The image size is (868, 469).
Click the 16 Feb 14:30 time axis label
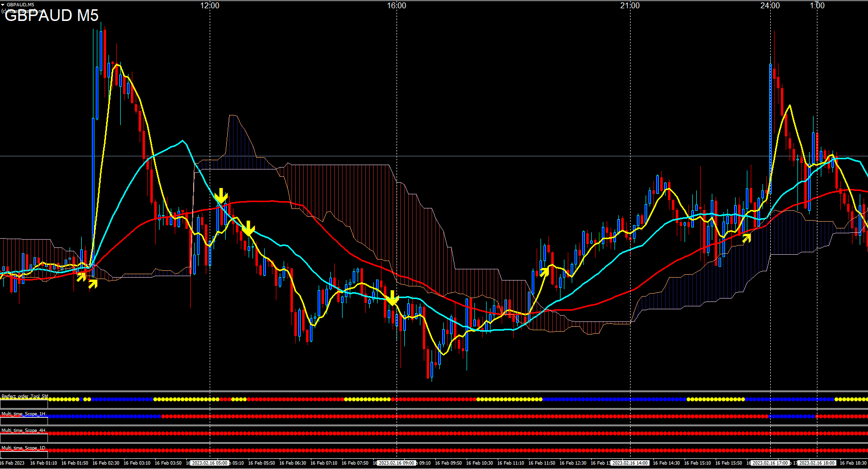pos(666,463)
